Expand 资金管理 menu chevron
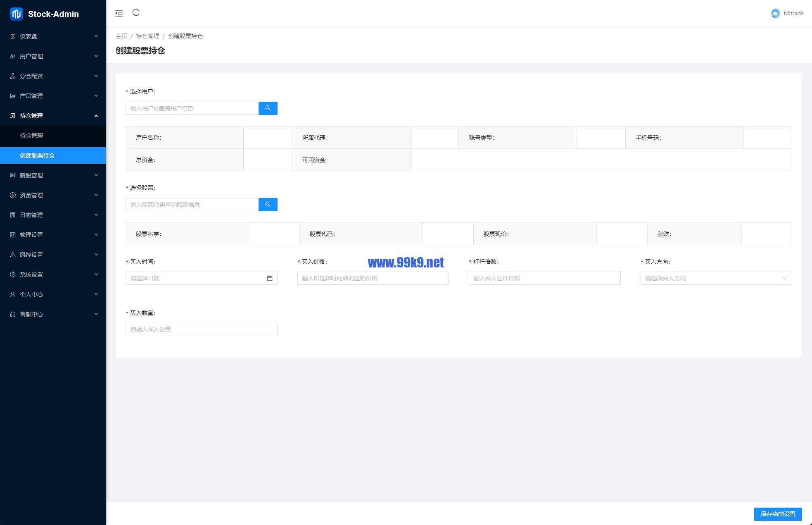This screenshot has height=525, width=812. (96, 195)
